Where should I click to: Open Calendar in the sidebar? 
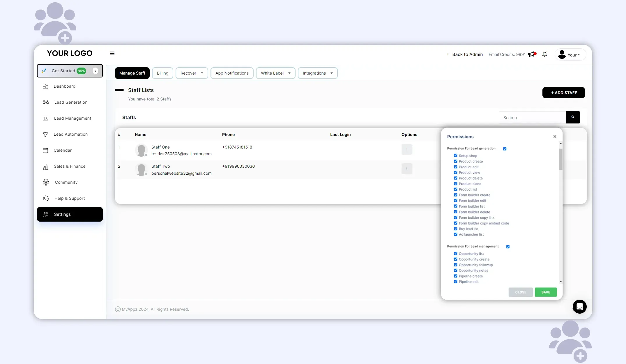click(63, 150)
